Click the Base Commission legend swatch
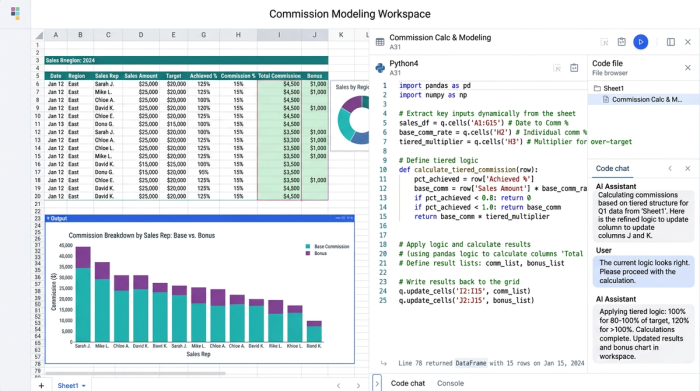The height and width of the screenshot is (391, 700). (x=308, y=246)
